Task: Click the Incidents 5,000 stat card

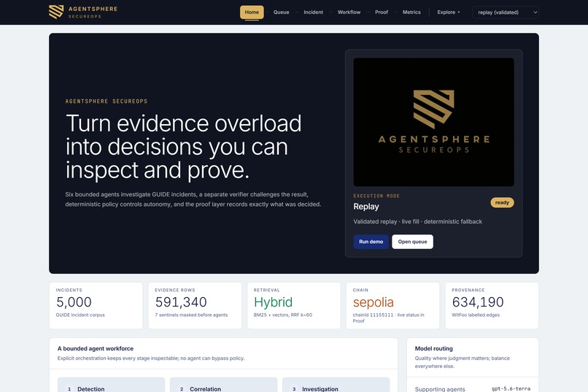Action: click(96, 306)
